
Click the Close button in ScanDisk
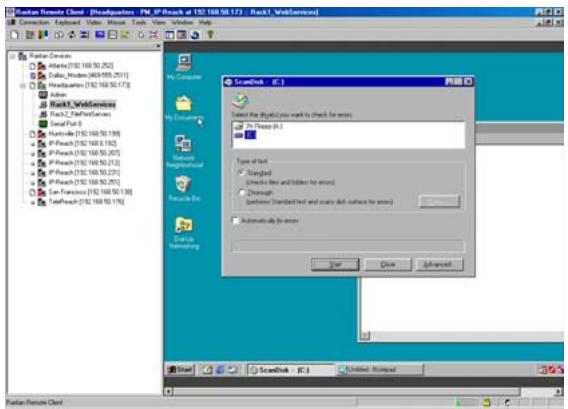coord(388,264)
